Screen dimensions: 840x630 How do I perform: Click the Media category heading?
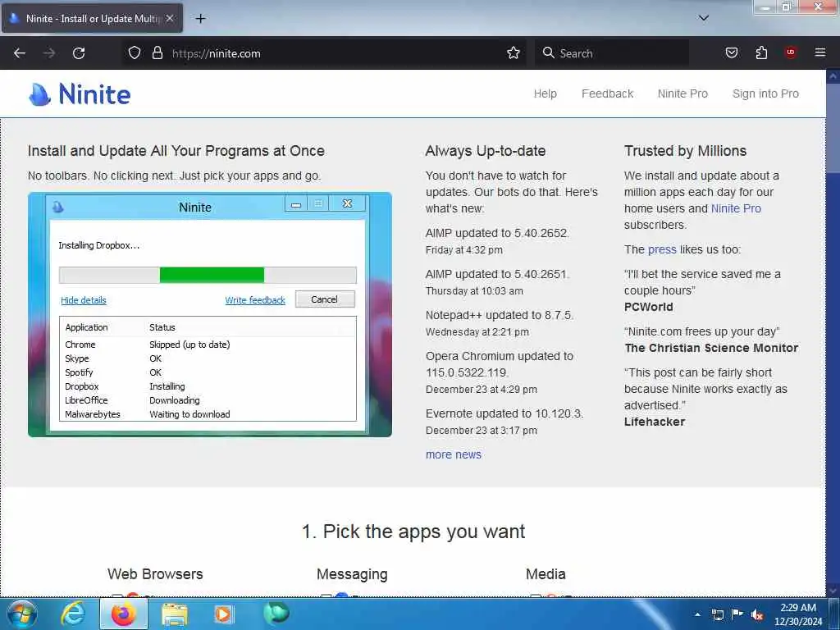pyautogui.click(x=546, y=573)
